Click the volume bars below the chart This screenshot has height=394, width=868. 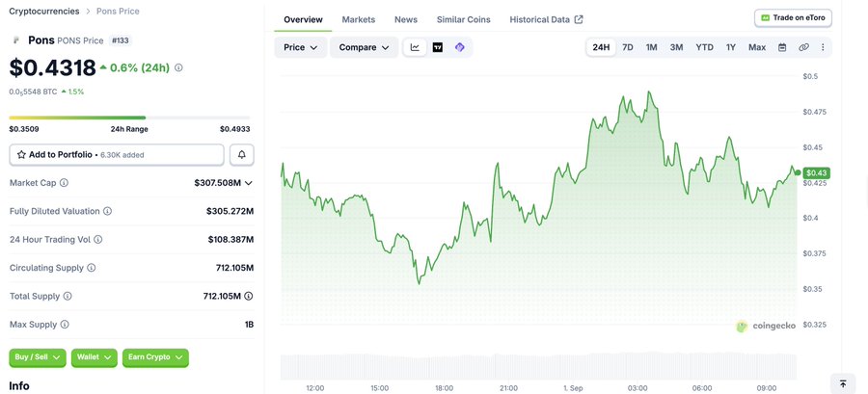pyautogui.click(x=538, y=365)
